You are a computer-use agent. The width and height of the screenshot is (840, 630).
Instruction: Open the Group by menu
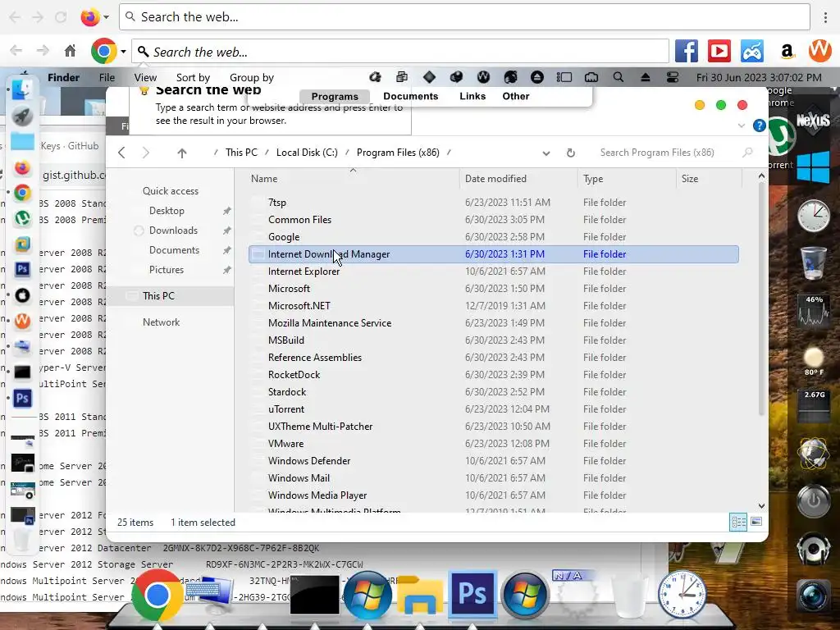pyautogui.click(x=251, y=77)
